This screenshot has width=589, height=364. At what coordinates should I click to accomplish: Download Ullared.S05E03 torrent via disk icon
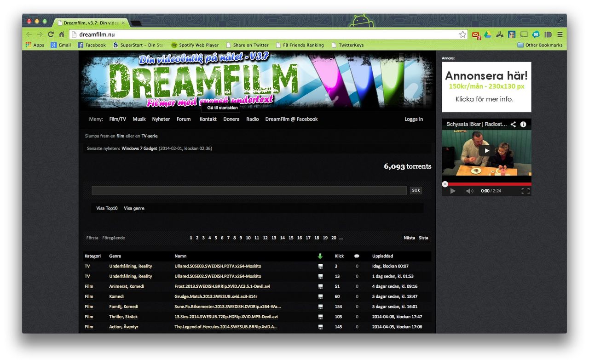click(x=320, y=266)
